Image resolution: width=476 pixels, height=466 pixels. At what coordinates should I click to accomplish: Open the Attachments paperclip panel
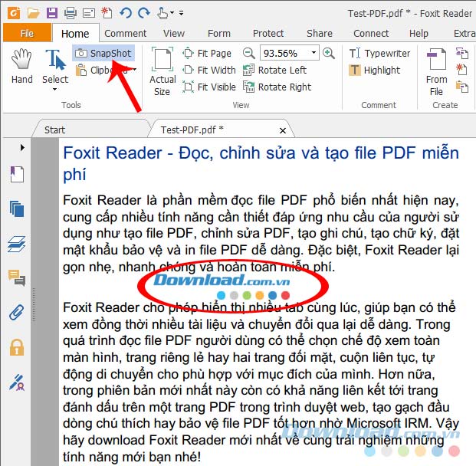tap(17, 313)
